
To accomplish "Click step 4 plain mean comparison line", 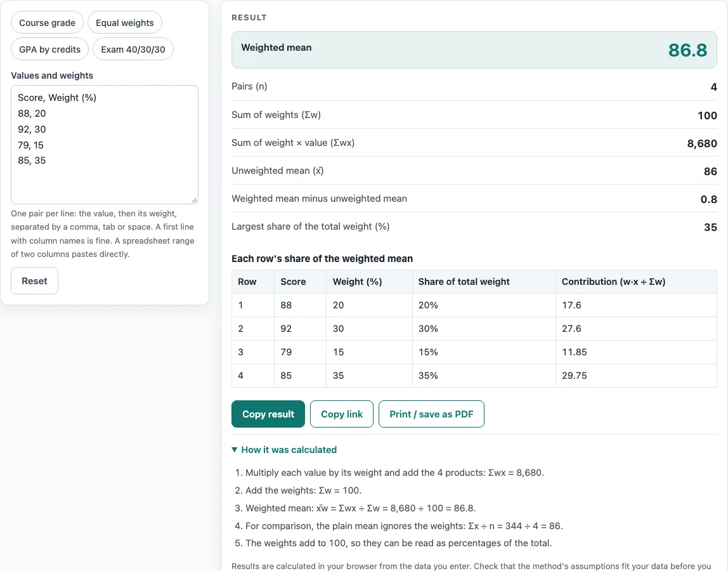I will [404, 526].
